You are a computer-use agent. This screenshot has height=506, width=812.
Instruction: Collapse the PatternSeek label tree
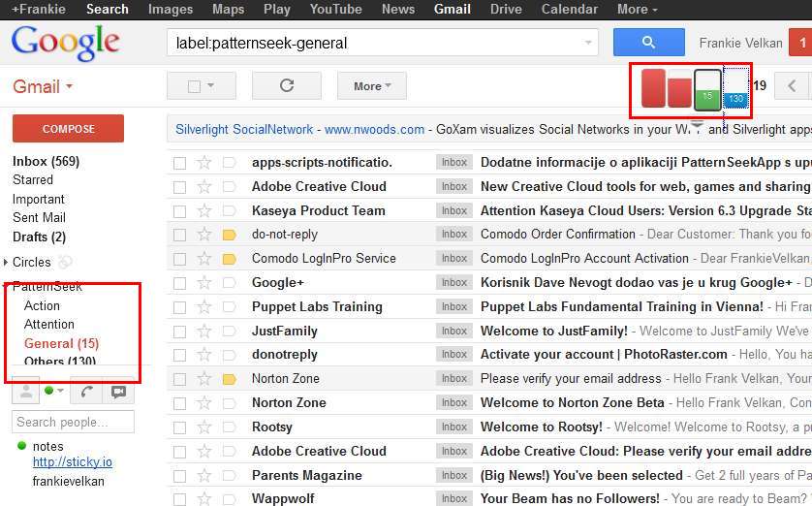point(6,286)
